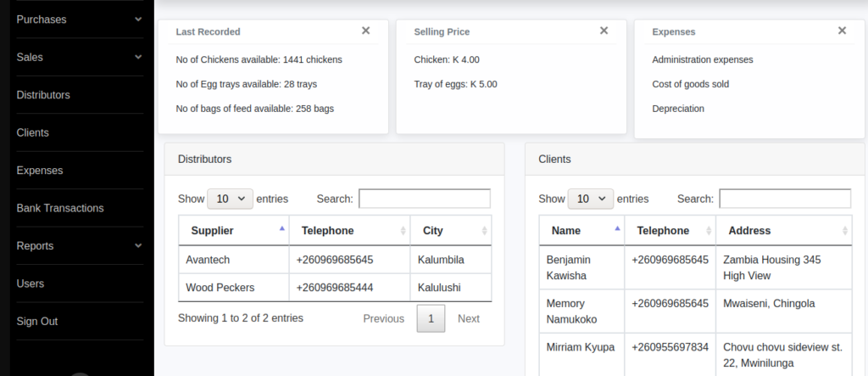Open Clients in the sidebar
The image size is (868, 376).
point(33,132)
